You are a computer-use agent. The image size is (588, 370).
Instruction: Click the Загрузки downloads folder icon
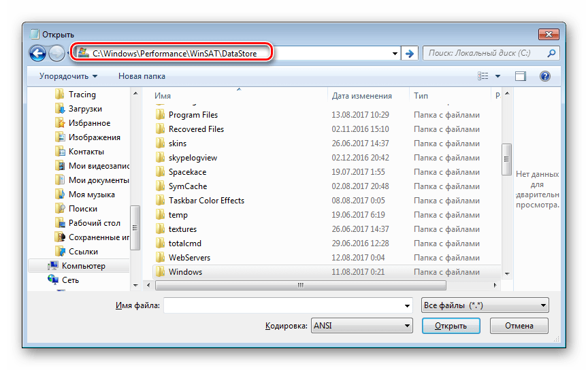point(60,109)
